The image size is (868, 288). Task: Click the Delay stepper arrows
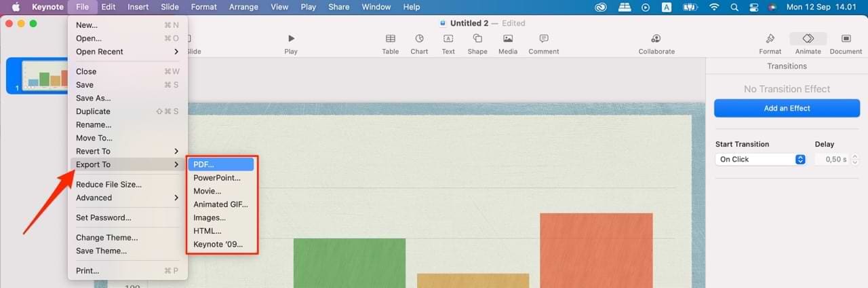pos(855,160)
